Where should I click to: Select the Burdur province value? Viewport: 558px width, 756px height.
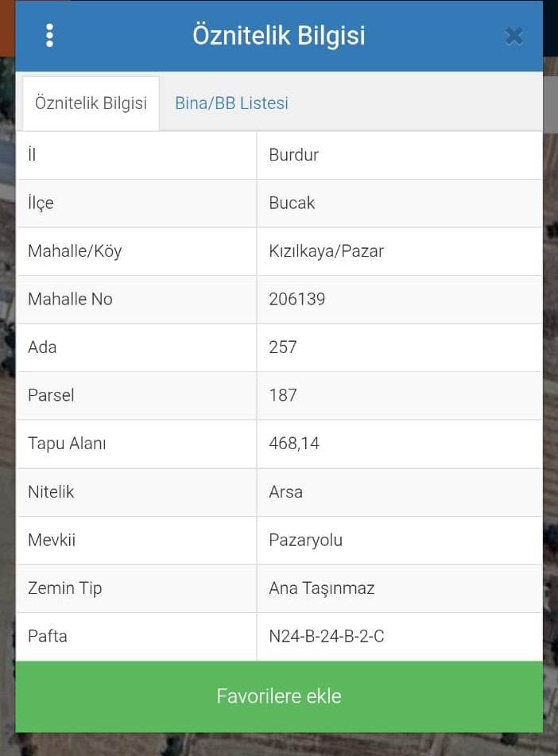point(294,155)
